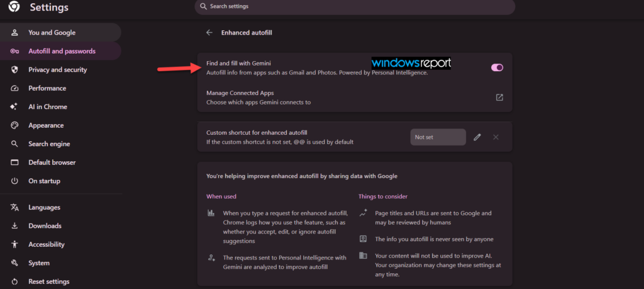Image resolution: width=644 pixels, height=289 pixels.
Task: Click the person icon beside You and Google
Action: tap(15, 33)
